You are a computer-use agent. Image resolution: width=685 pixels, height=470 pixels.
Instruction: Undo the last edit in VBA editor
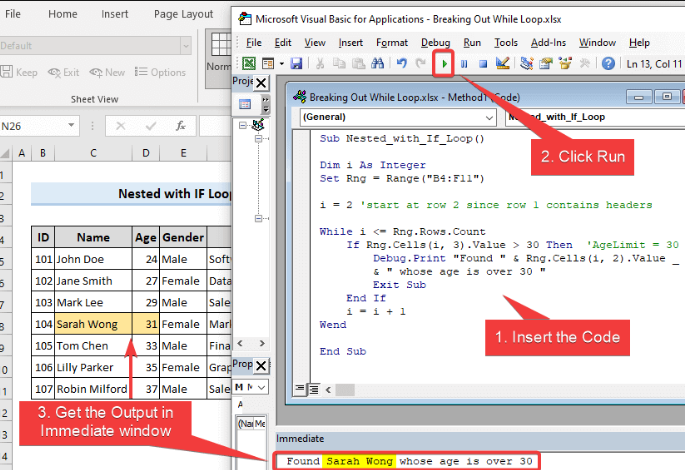click(x=401, y=64)
